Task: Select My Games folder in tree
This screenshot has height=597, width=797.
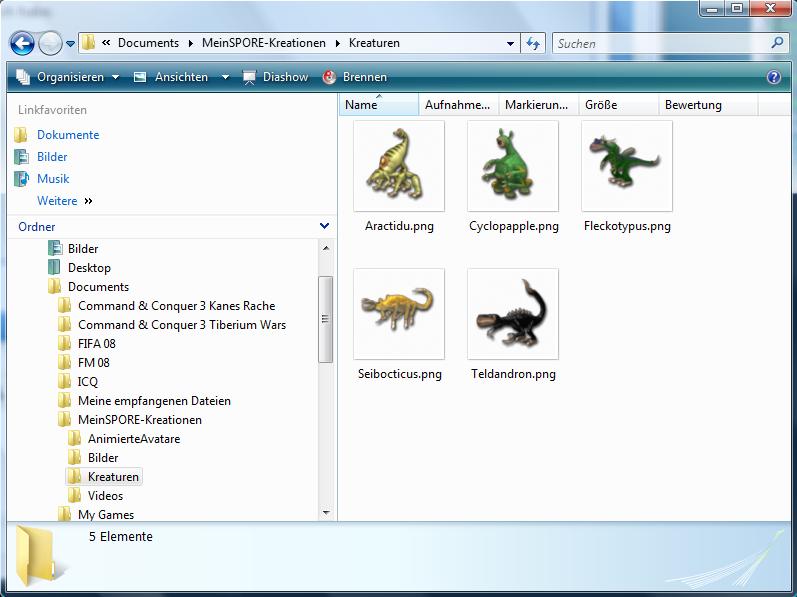Action: pyautogui.click(x=106, y=514)
